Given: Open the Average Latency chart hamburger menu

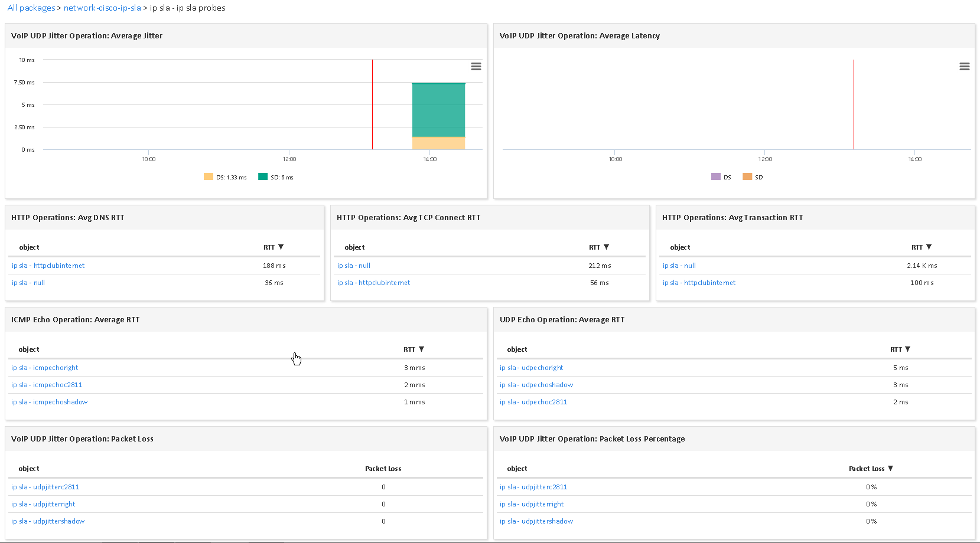Looking at the screenshot, I should pos(964,67).
